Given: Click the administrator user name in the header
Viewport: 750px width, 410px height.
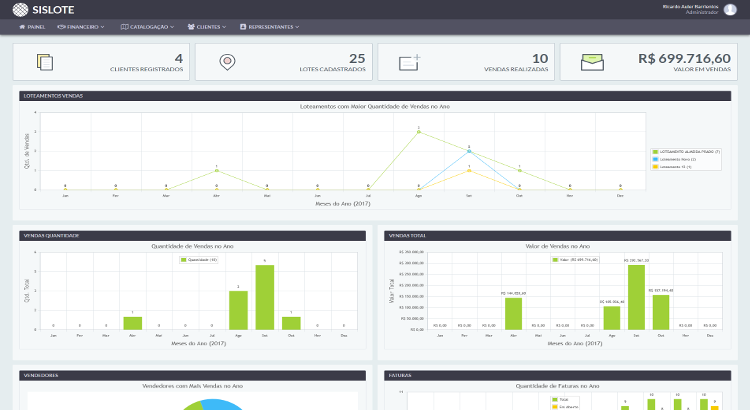Looking at the screenshot, I should pos(690,7).
